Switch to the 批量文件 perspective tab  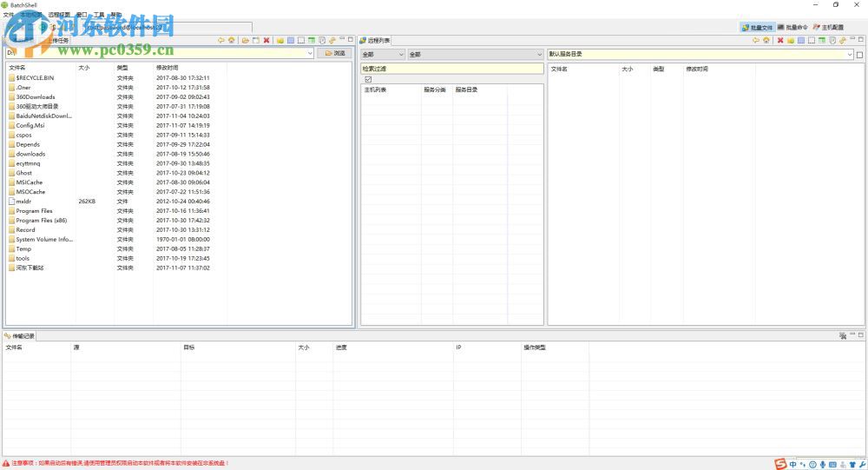tap(757, 27)
